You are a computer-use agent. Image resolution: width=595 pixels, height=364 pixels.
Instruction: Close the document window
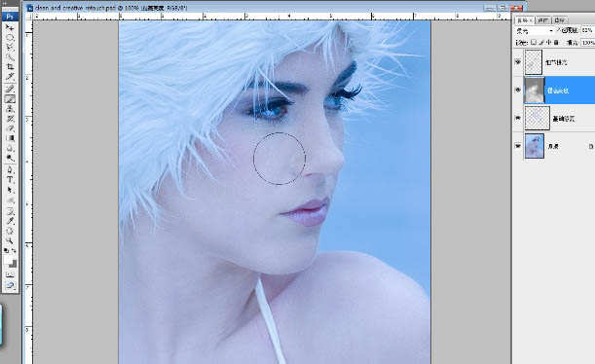(516, 8)
